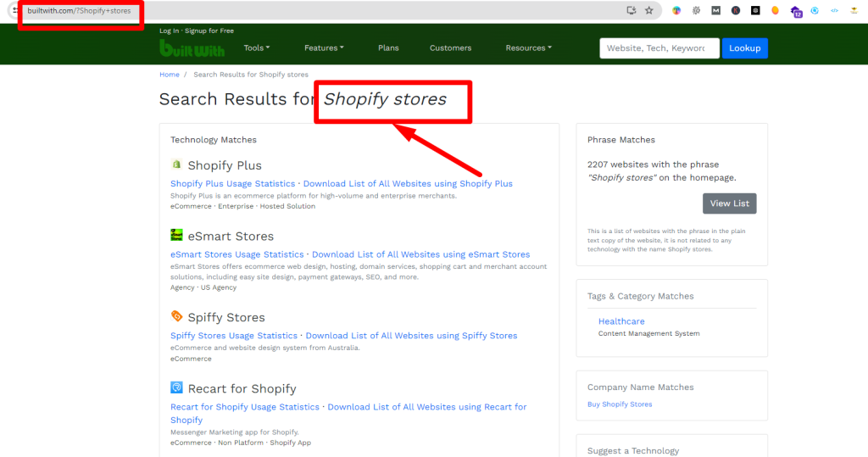Click the '2207 websites with the phrase' text
Screen dimensions: 868x457
coord(654,164)
